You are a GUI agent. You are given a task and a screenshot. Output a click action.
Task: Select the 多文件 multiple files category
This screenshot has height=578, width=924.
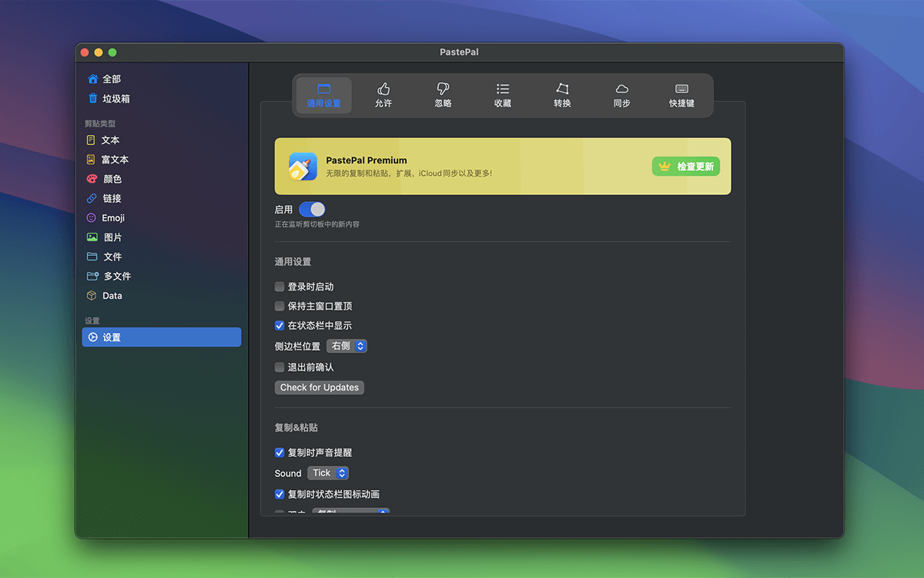click(161, 276)
